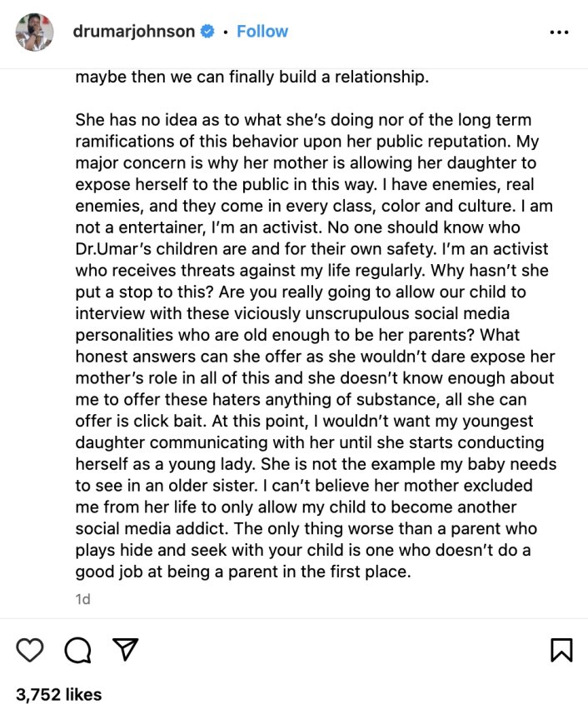Screen dimensions: 588x704
Task: Visit the drumarjohnson username link
Action: (x=133, y=32)
